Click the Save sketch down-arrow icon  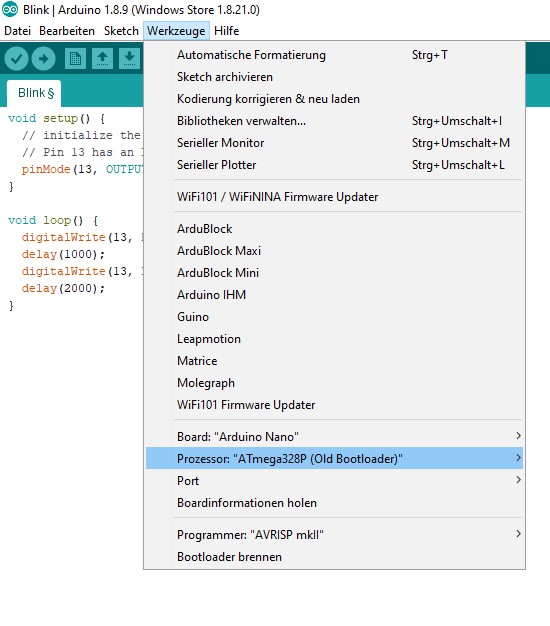click(x=129, y=59)
